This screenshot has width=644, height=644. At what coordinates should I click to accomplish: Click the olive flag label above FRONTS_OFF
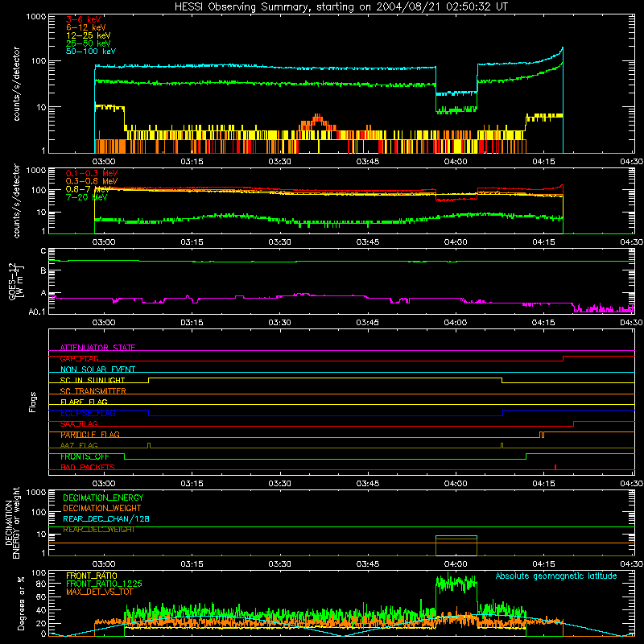point(79,445)
